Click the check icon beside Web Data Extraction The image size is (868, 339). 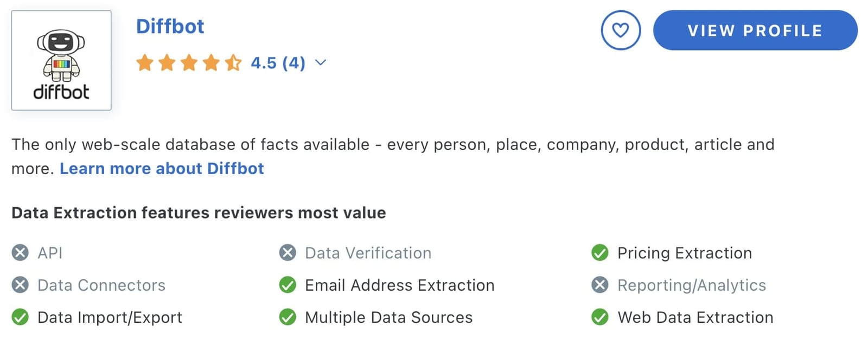point(599,317)
